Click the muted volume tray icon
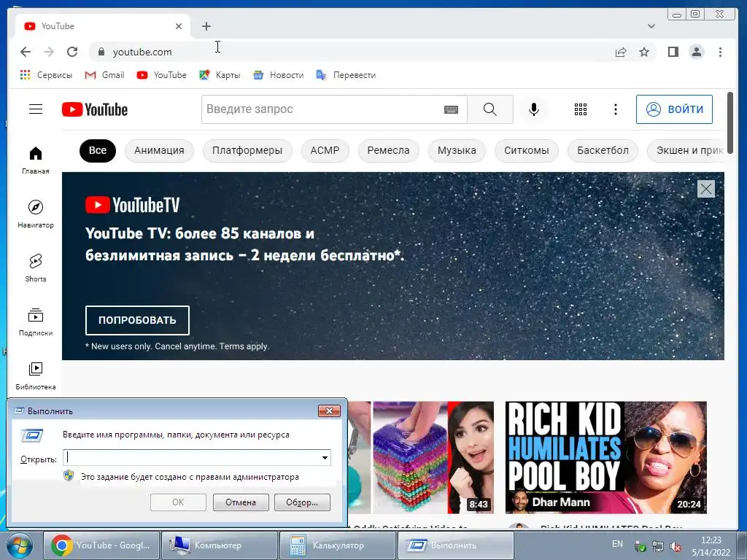The width and height of the screenshot is (747, 560). pyautogui.click(x=675, y=547)
